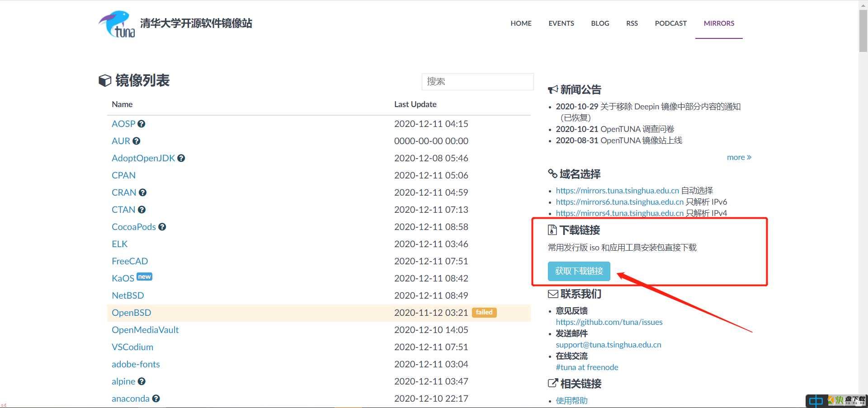Open BLOG navigation item
Screen dimensions: 868x408
(x=600, y=23)
